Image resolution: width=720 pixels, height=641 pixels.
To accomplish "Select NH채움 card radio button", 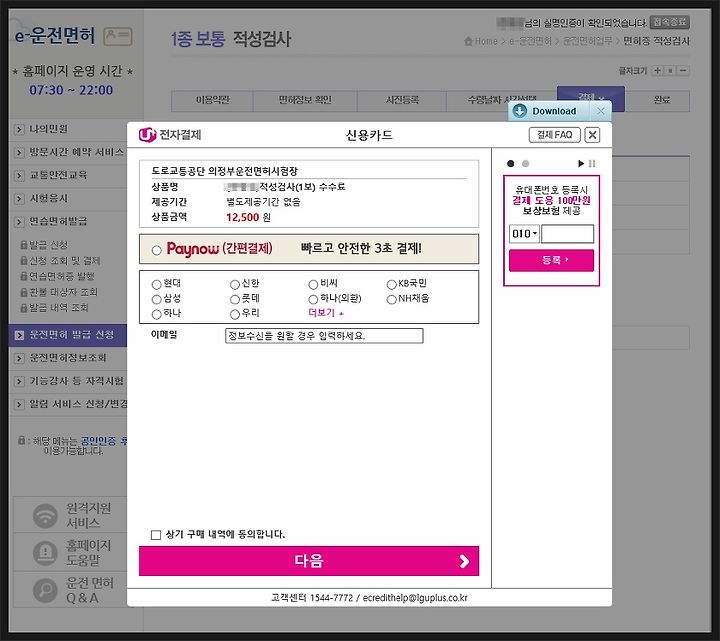I will [391, 299].
